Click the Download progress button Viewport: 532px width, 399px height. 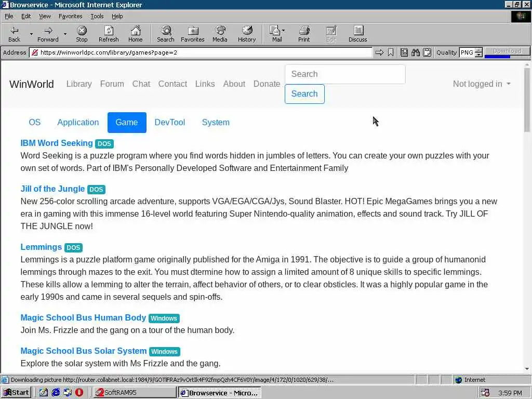[507, 52]
